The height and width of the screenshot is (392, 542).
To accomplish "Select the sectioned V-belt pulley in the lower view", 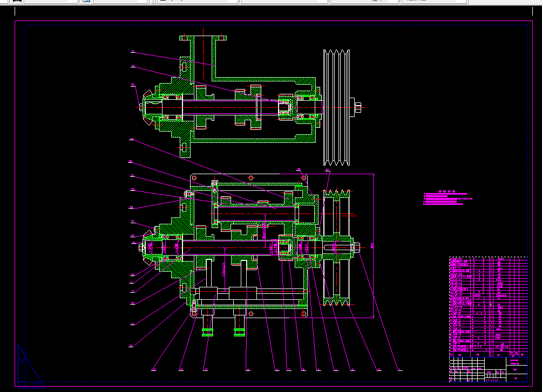I will (x=337, y=247).
